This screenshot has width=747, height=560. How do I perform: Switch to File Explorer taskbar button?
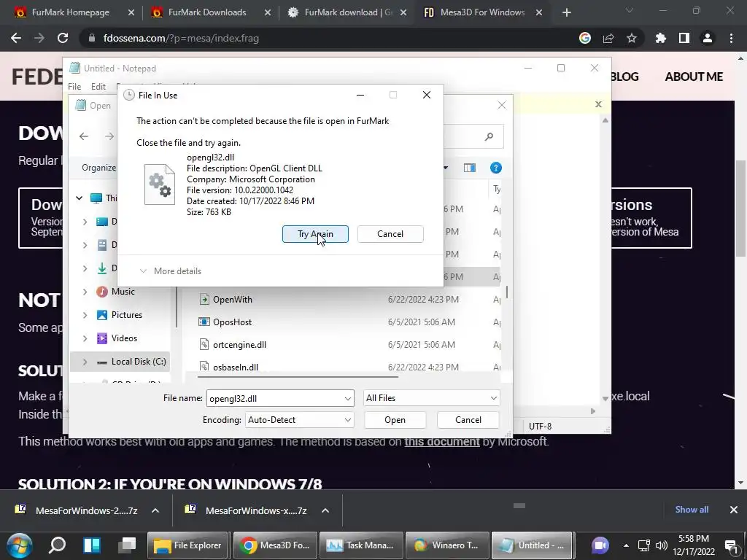point(187,545)
